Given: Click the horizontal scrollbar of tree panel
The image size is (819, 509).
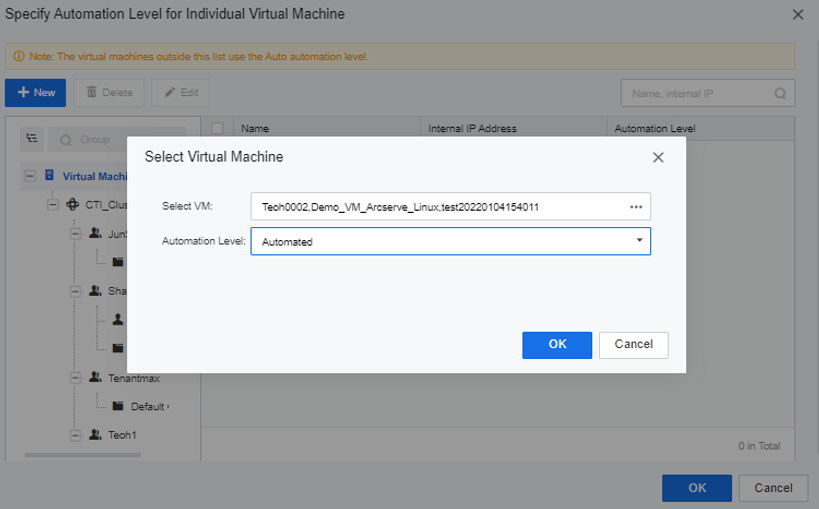Looking at the screenshot, I should 83,455.
